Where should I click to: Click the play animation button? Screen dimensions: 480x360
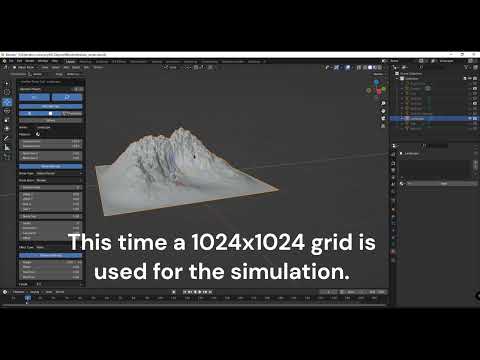point(200,292)
